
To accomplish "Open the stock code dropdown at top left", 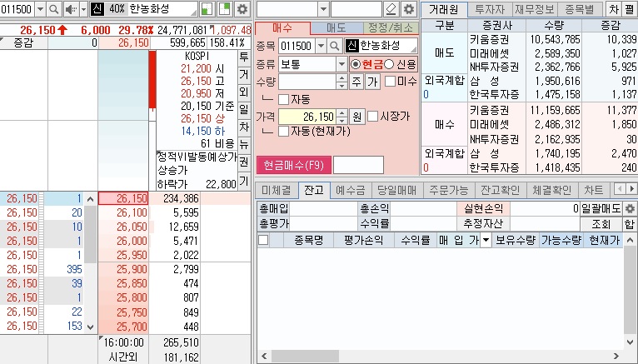I will (x=40, y=9).
